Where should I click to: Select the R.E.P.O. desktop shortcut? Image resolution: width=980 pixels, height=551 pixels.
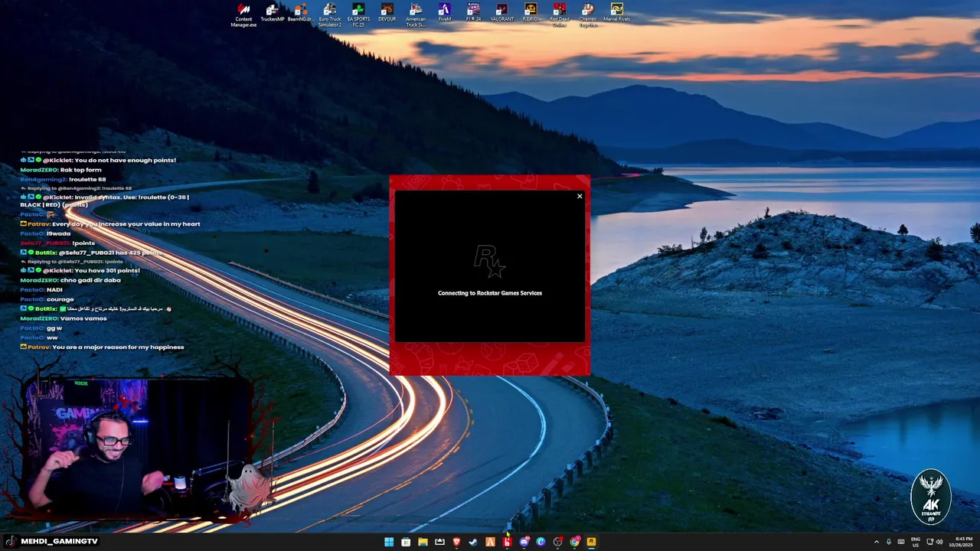point(531,13)
